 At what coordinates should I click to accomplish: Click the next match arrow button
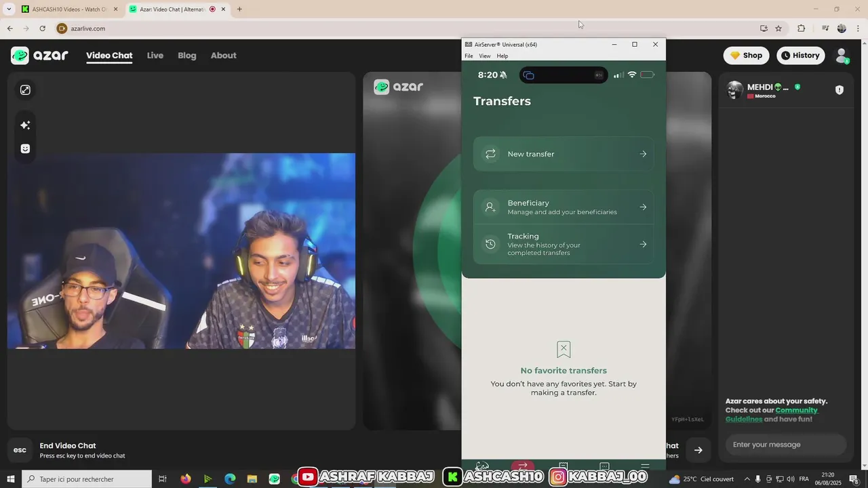[x=698, y=450]
